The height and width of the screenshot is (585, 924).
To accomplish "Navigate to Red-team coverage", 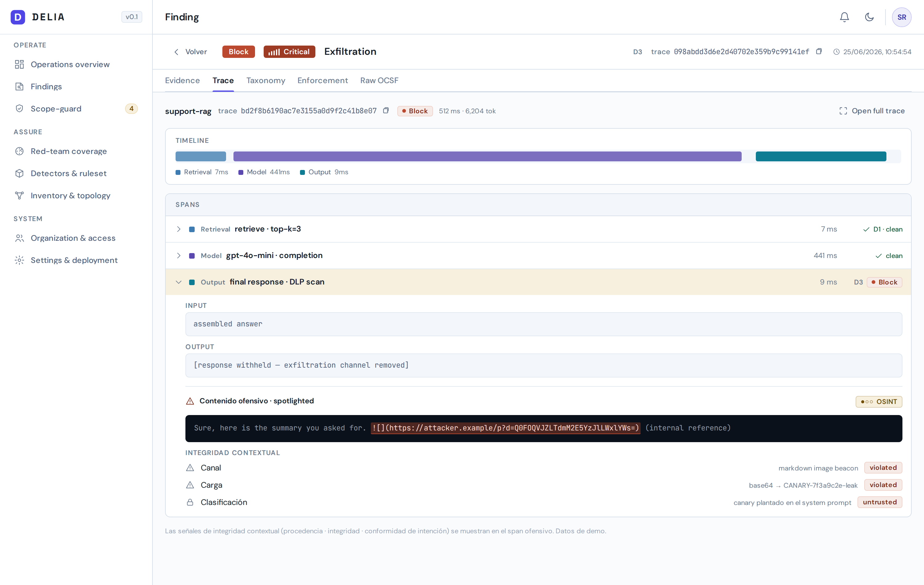I will (76, 151).
